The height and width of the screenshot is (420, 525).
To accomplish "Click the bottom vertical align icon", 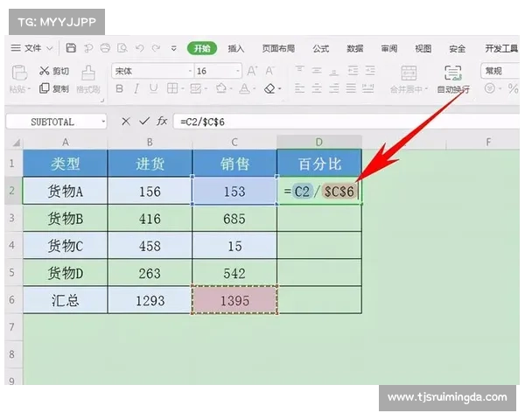I will pos(334,71).
